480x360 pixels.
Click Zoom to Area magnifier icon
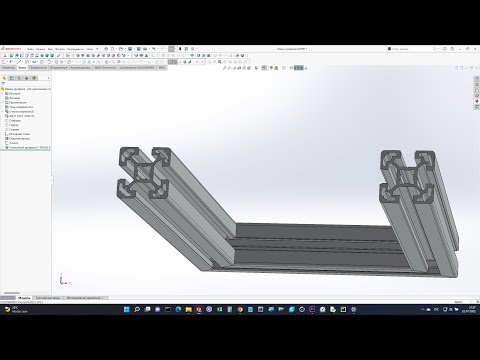[230, 68]
